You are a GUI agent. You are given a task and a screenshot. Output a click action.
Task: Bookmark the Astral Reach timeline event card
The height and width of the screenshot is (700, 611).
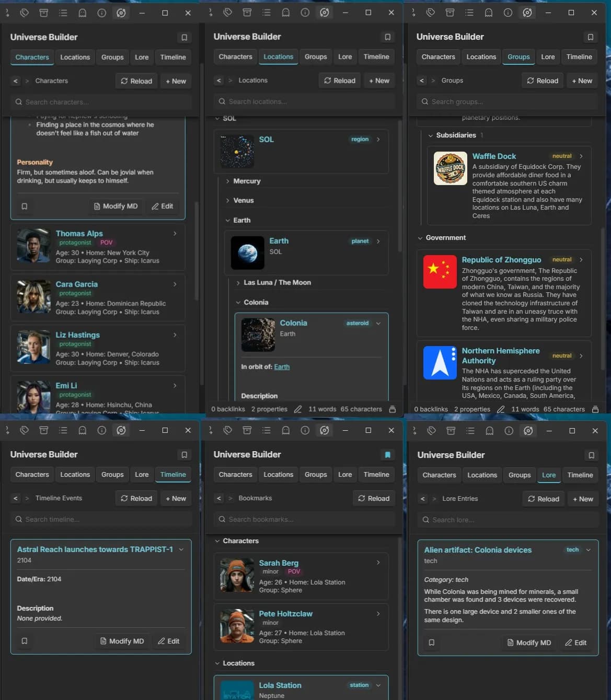(25, 641)
